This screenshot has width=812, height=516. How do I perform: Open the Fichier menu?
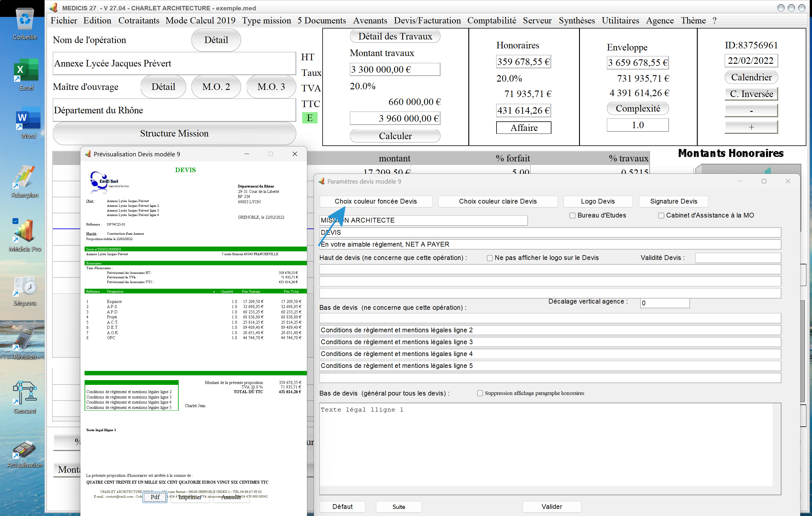tap(64, 20)
